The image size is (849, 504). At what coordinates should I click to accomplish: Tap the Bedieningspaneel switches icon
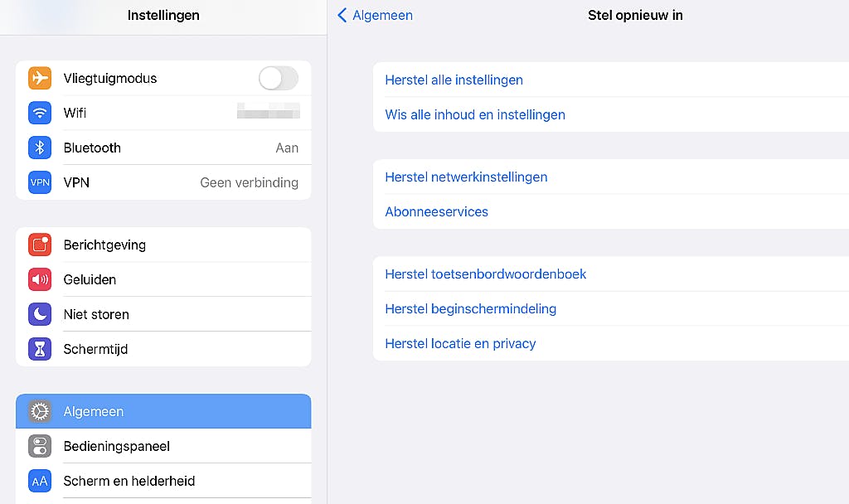pyautogui.click(x=40, y=447)
